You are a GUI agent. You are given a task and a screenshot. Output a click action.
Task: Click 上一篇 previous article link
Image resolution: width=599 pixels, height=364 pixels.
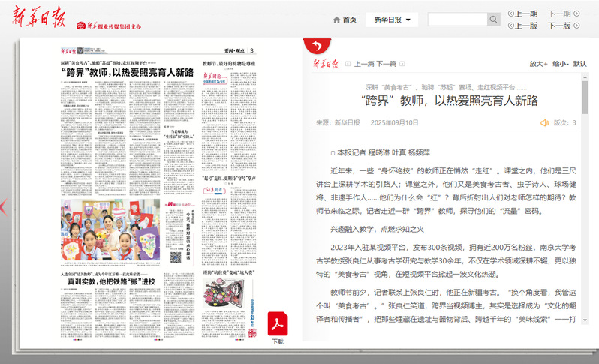click(x=364, y=65)
